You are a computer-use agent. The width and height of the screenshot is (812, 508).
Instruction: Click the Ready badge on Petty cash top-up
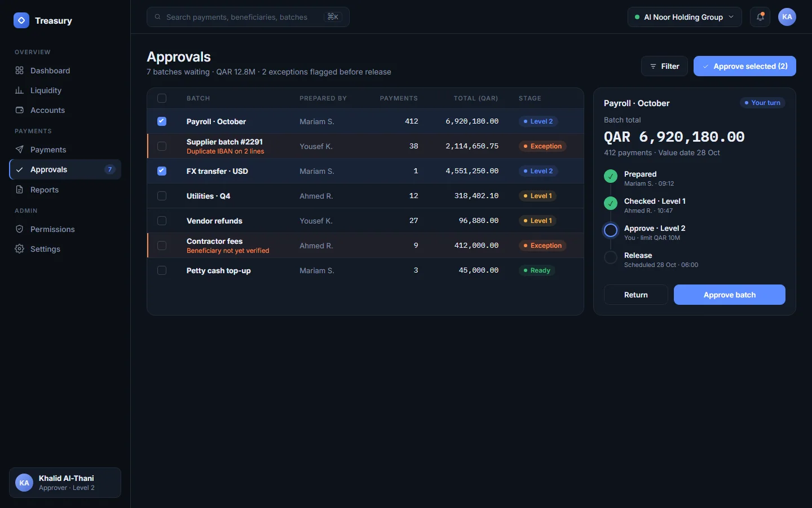click(537, 270)
